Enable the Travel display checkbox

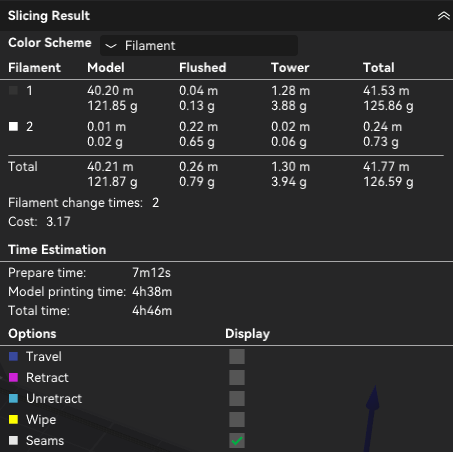(x=237, y=357)
